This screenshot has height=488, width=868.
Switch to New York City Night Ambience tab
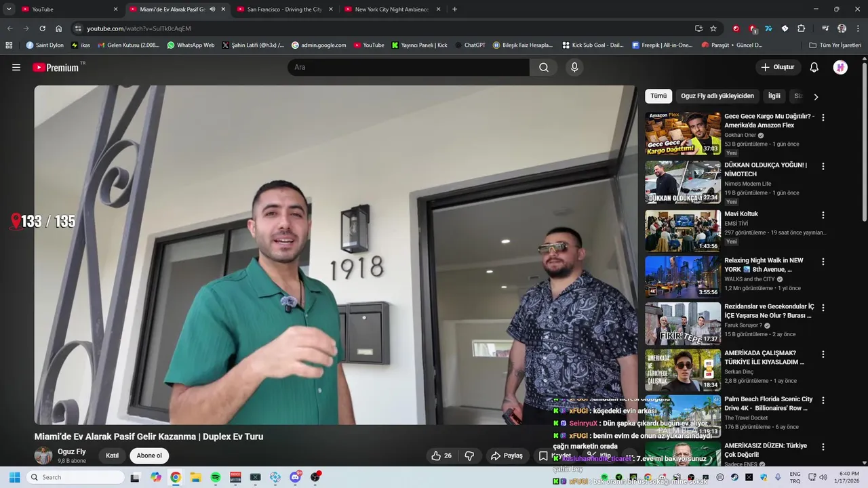(x=392, y=9)
